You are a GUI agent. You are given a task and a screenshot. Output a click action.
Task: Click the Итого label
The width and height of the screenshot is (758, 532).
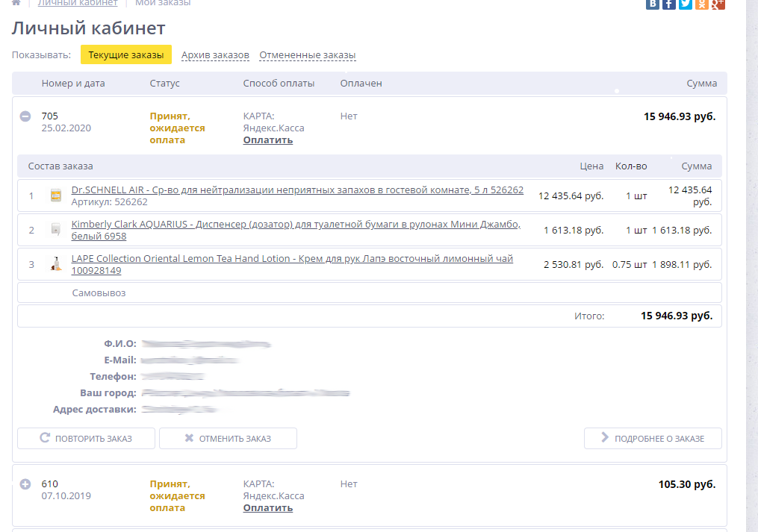tap(589, 316)
